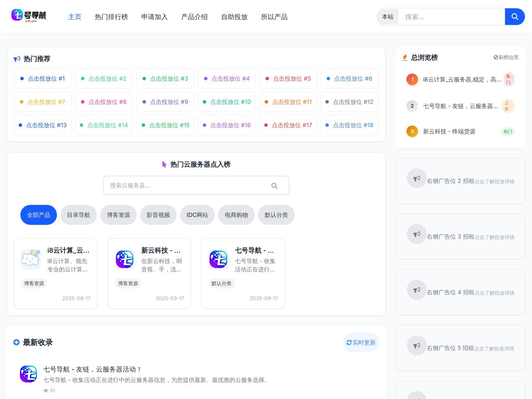Screen dimensions: 532x399
Task: Open the 自助投放 nav item
Action: pos(234,17)
